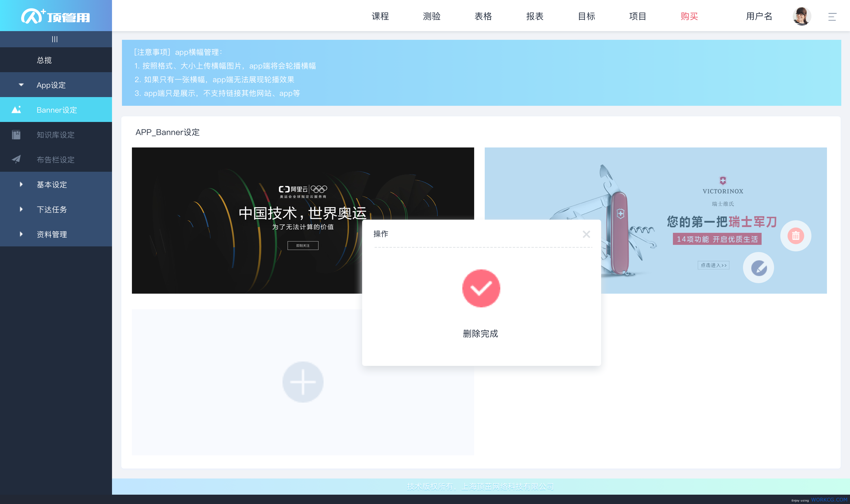Click the 阿里云 logo in the banner
Screen dimensions: 850x504
click(293, 189)
